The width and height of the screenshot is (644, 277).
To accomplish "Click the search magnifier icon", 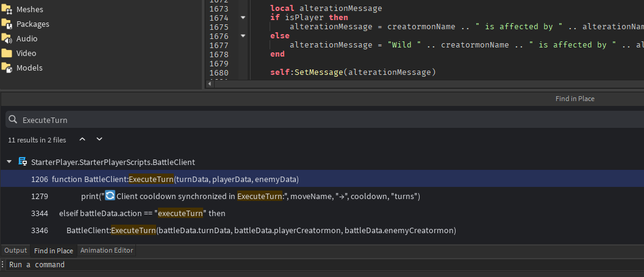I will click(13, 120).
